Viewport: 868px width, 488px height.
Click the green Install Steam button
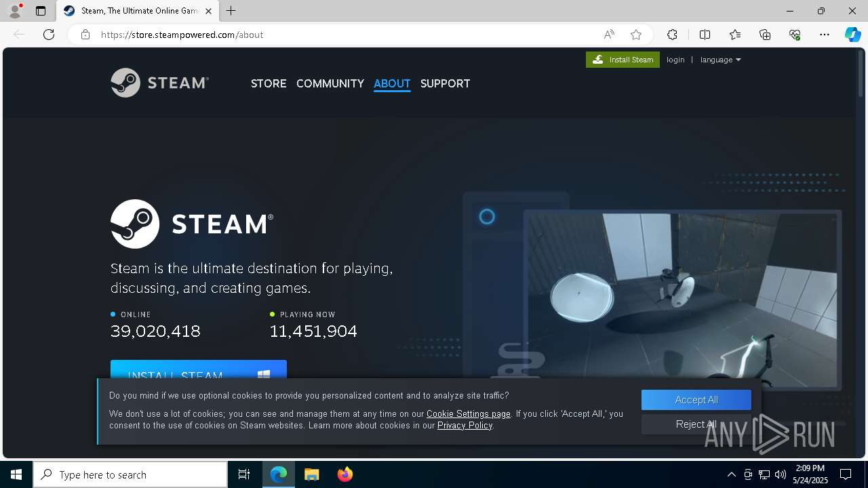coord(623,60)
